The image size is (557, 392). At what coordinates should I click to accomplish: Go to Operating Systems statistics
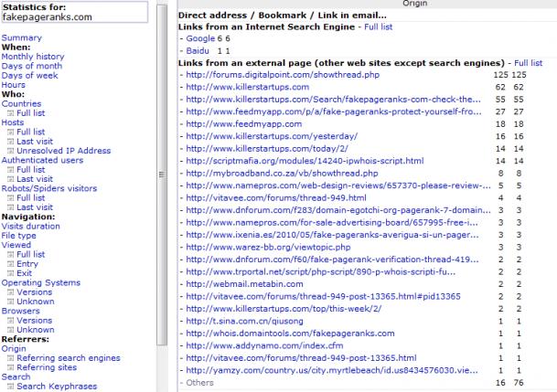click(42, 282)
